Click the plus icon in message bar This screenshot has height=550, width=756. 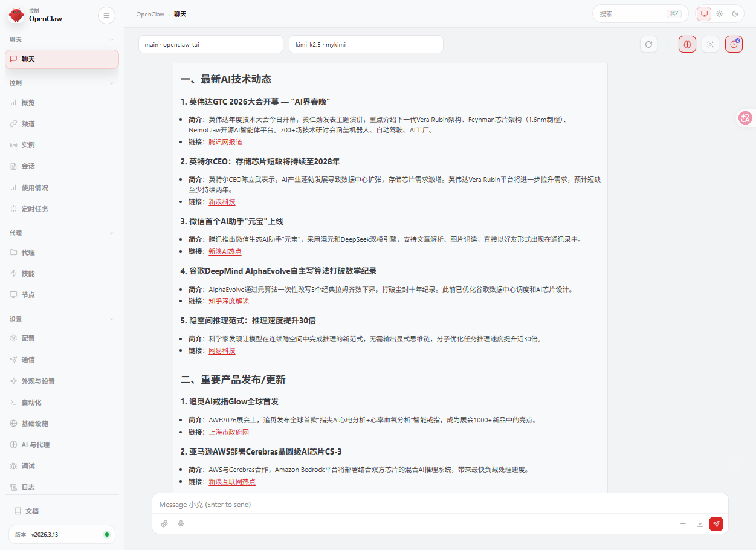coord(683,524)
